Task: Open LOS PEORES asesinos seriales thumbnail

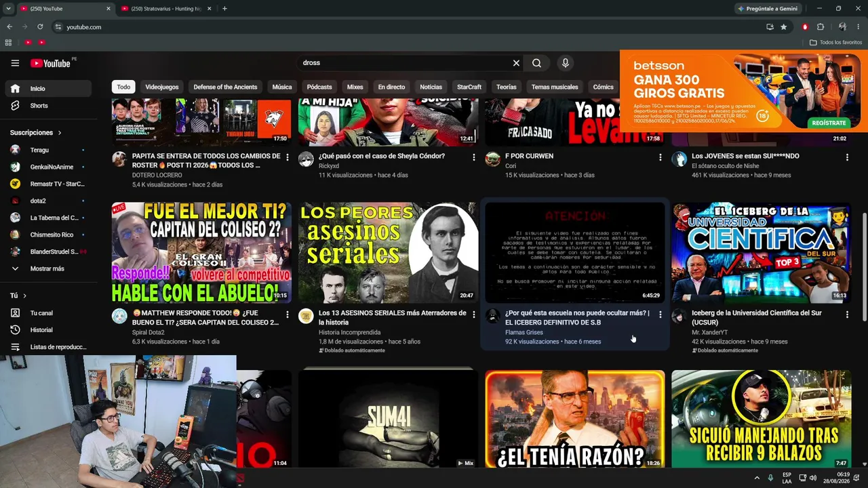Action: point(388,252)
